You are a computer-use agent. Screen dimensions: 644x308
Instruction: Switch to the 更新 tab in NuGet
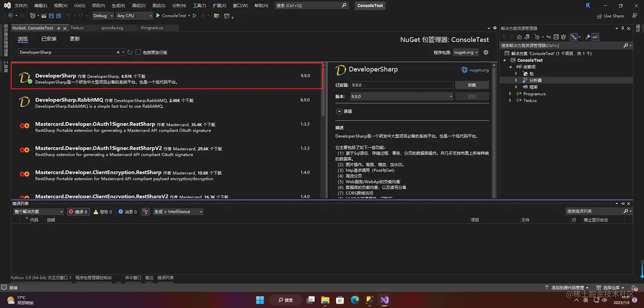point(75,39)
